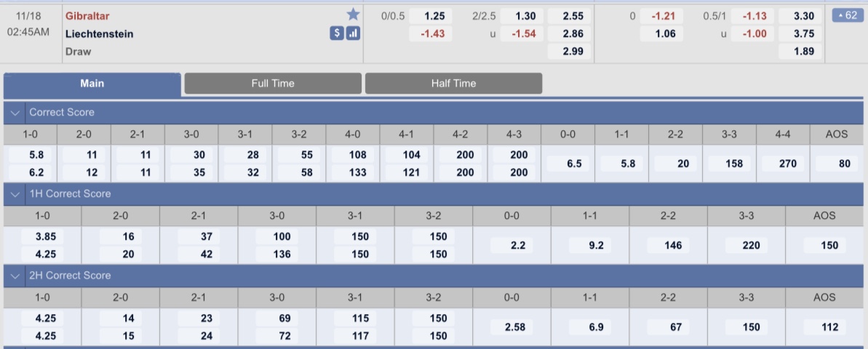Viewport: 868px width, 349px height.
Task: Pick 1H Correct Score 1-0 home odds 3.85
Action: click(x=42, y=237)
